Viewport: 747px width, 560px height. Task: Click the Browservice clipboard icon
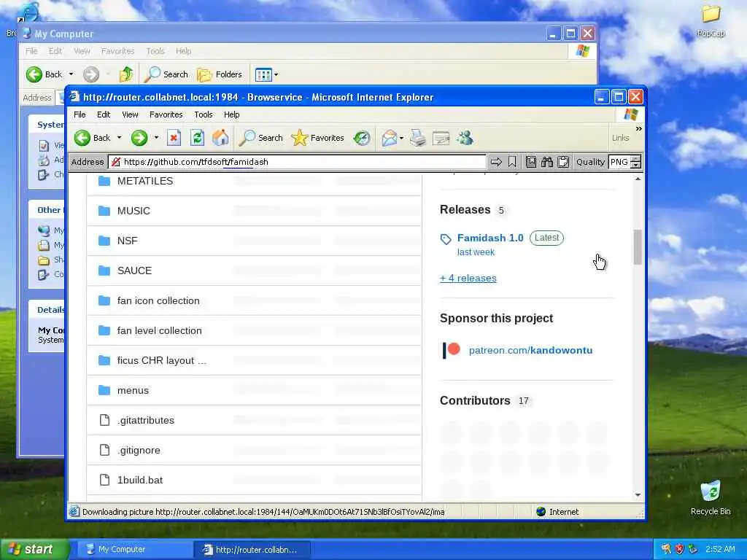point(563,163)
